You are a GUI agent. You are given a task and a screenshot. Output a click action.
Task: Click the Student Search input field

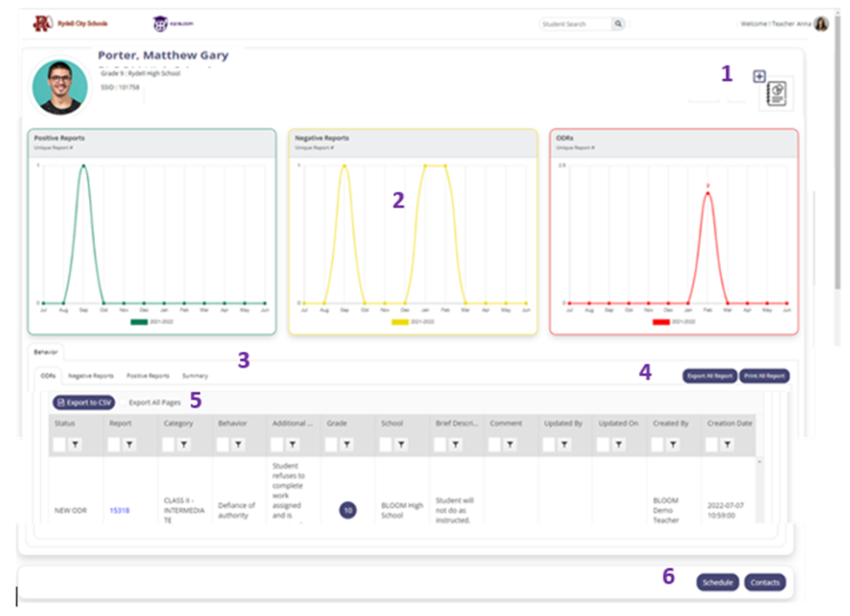click(x=575, y=24)
